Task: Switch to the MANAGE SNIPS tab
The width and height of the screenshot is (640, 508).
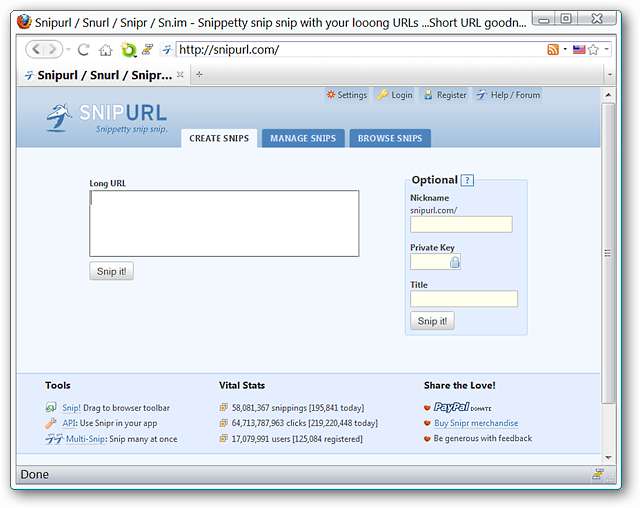Action: [x=303, y=138]
